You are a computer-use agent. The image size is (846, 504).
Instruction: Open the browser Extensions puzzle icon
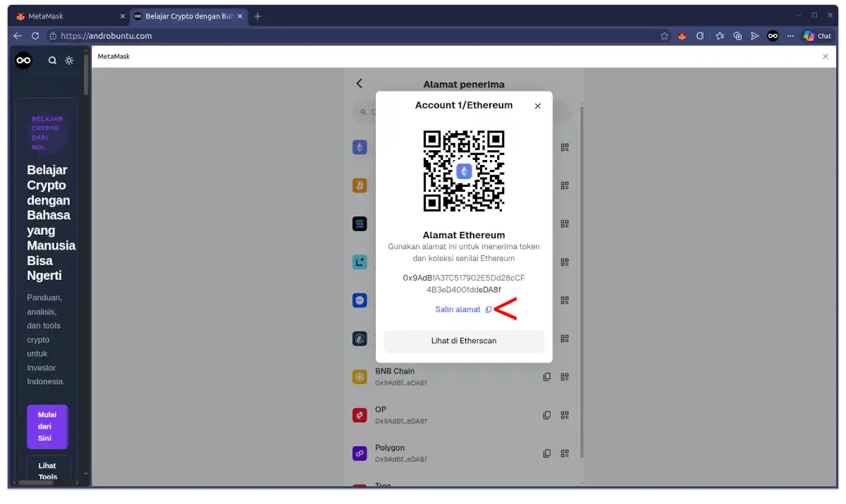tap(700, 36)
